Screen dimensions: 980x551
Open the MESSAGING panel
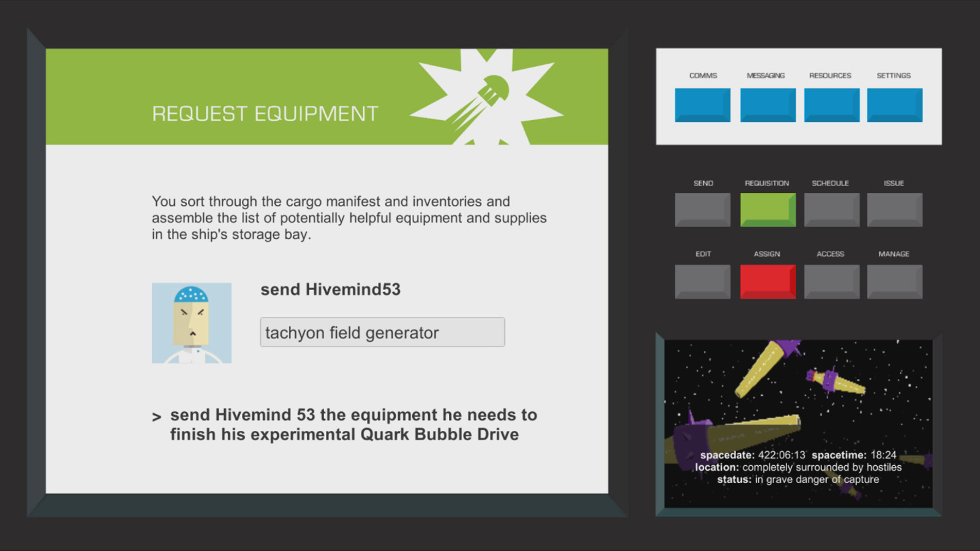(x=767, y=104)
